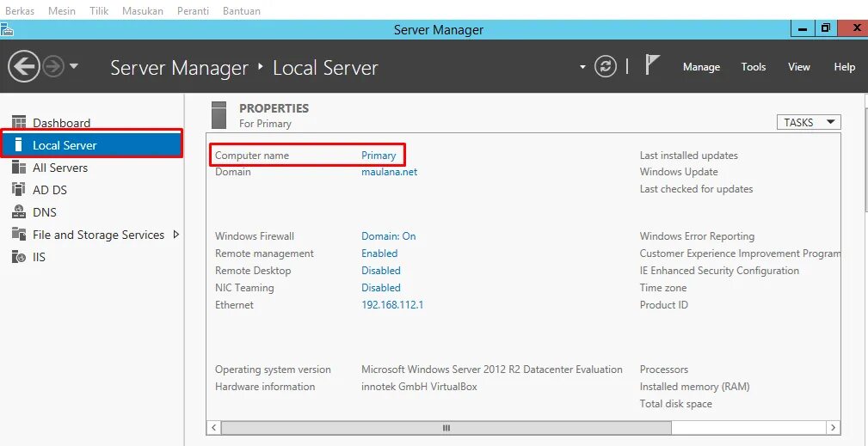Screen dimensions: 868x446
Task: Click the maulana.net domain link
Action: point(389,172)
